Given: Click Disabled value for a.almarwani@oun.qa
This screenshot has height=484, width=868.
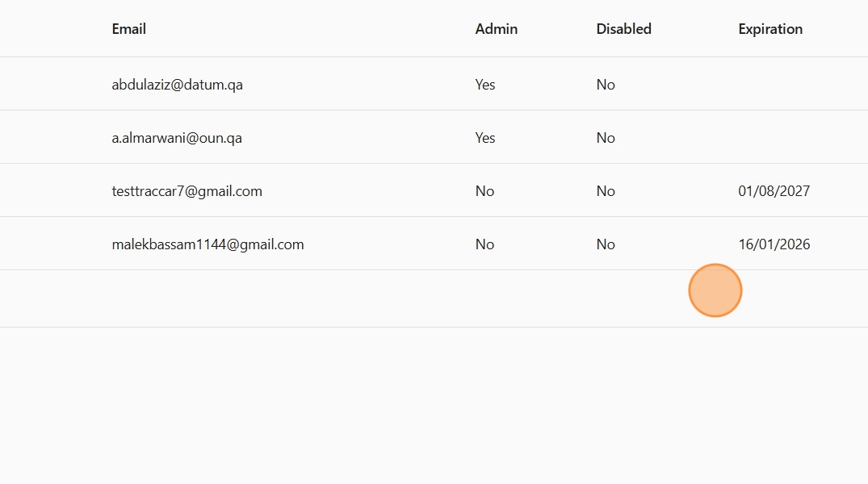Looking at the screenshot, I should 606,138.
